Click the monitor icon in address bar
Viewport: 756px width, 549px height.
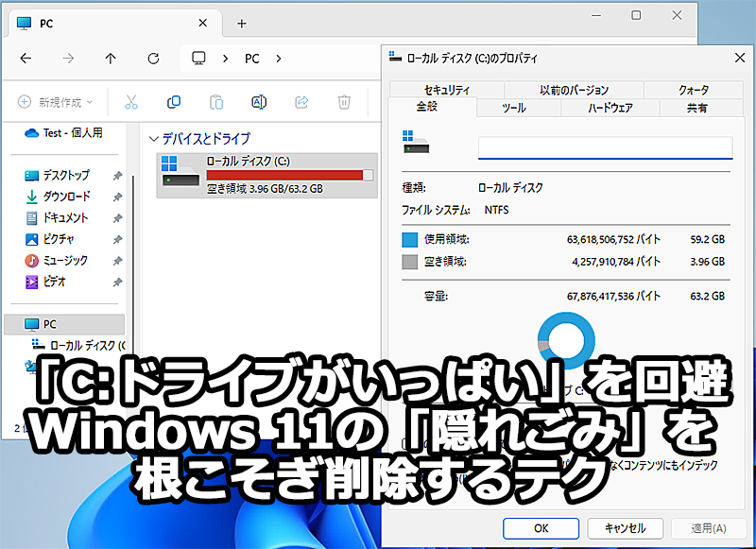pyautogui.click(x=198, y=59)
